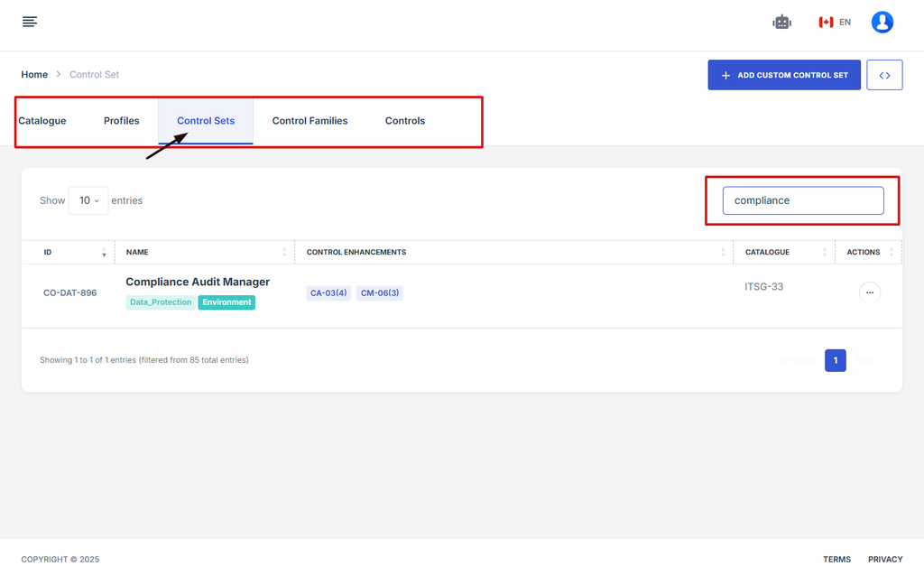Click the code brackets icon button
This screenshot has width=924, height=575.
pos(884,75)
